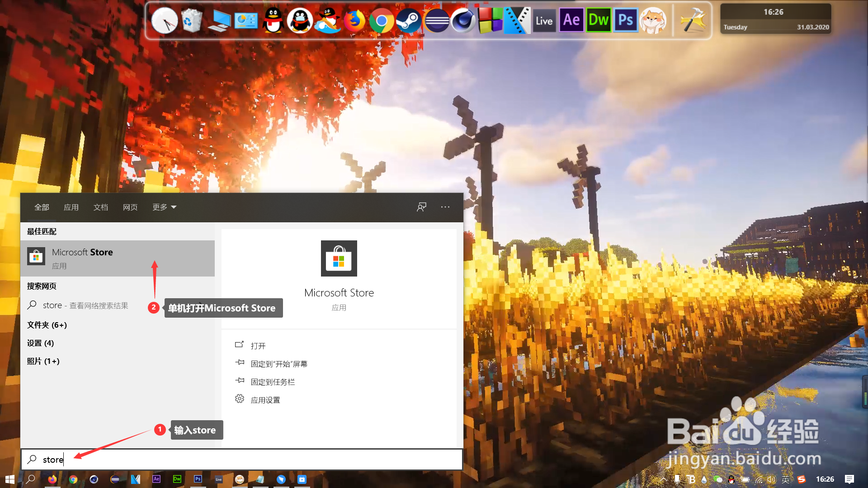868x488 pixels.
Task: Click the large Microsoft Store preview icon
Action: click(x=339, y=258)
